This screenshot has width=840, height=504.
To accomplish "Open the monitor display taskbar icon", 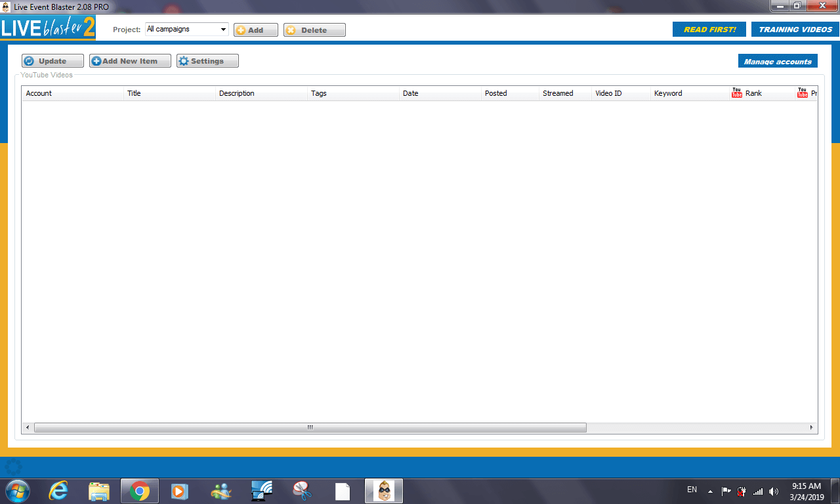I will click(x=262, y=491).
